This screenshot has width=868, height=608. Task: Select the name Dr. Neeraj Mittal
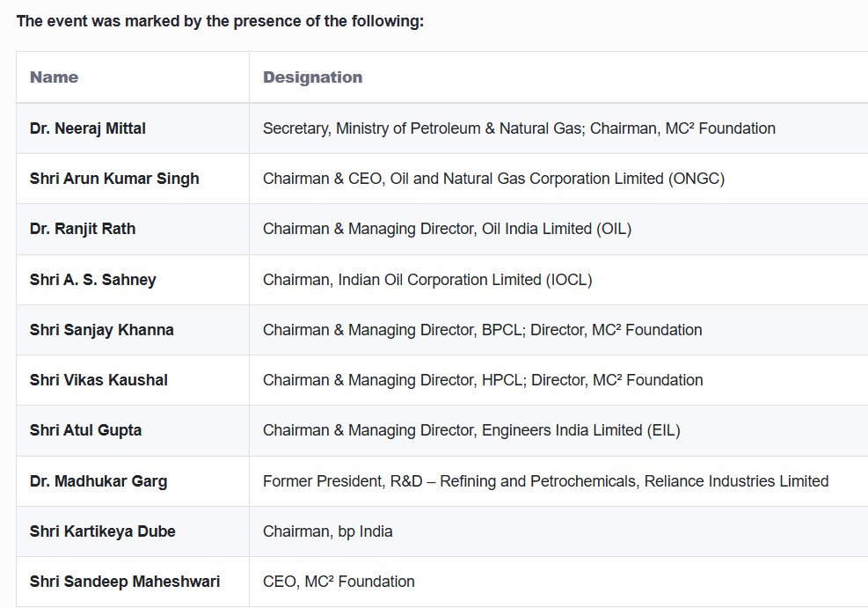pyautogui.click(x=88, y=128)
